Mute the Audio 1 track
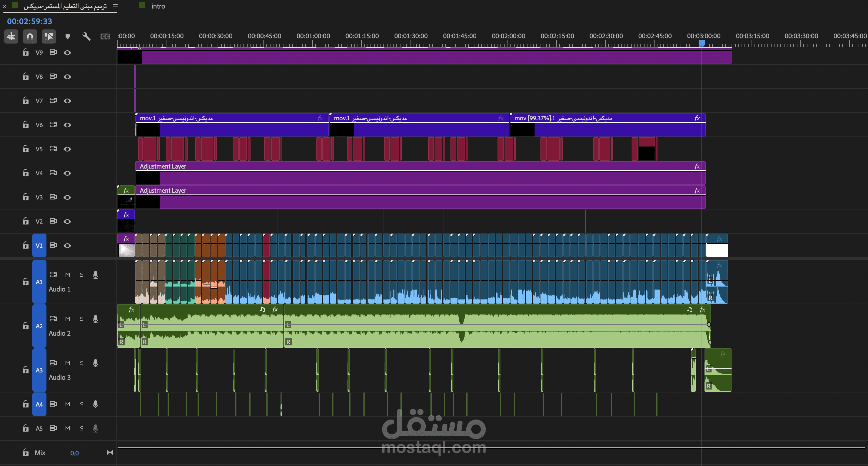868x466 pixels. pos(67,275)
